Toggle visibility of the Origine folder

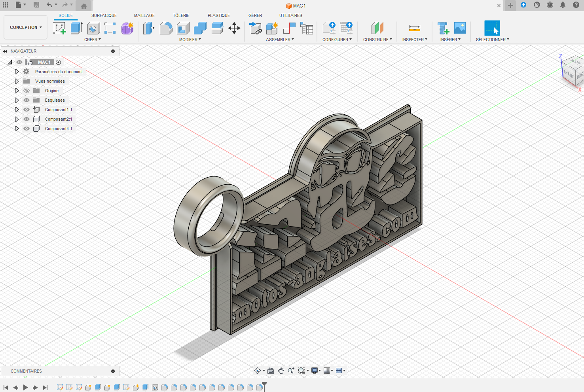click(27, 91)
